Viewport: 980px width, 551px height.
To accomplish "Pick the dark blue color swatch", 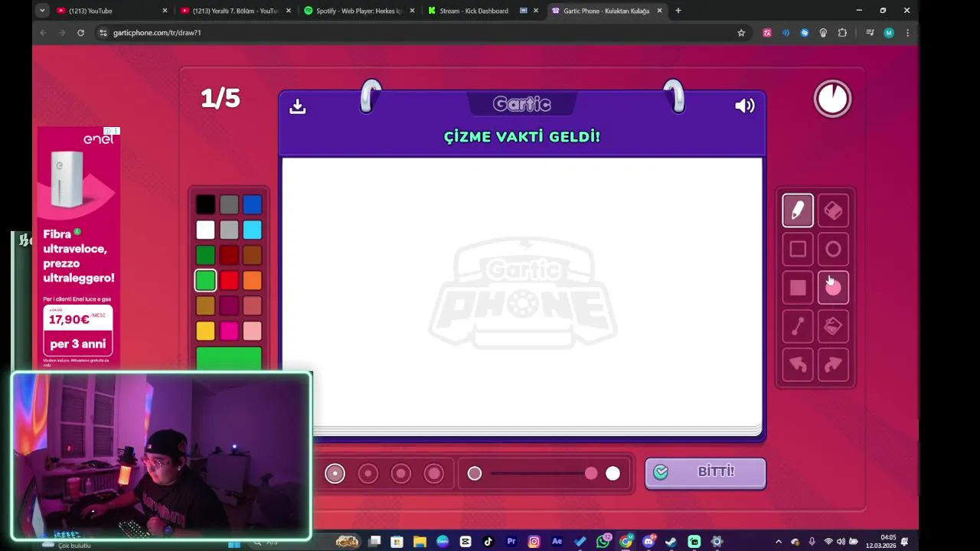I will [253, 204].
